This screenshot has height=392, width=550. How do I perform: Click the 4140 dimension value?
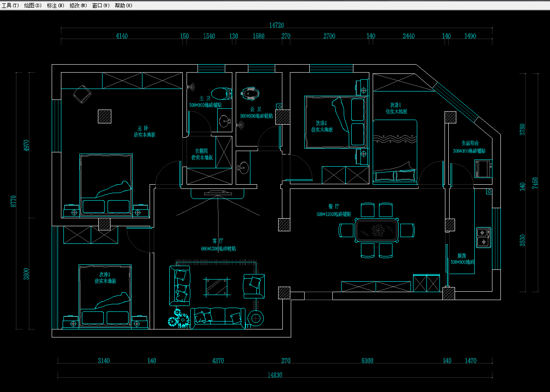click(x=122, y=36)
